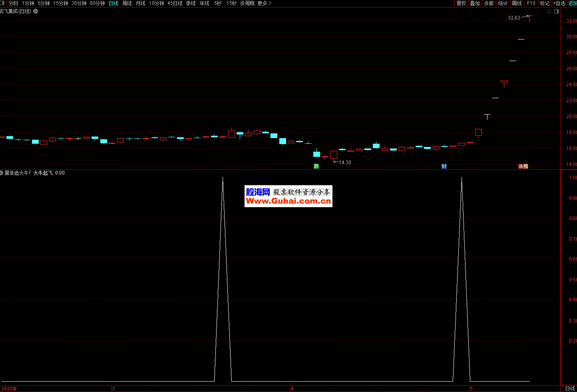Click the red 涨榜 marker on chart

point(523,166)
